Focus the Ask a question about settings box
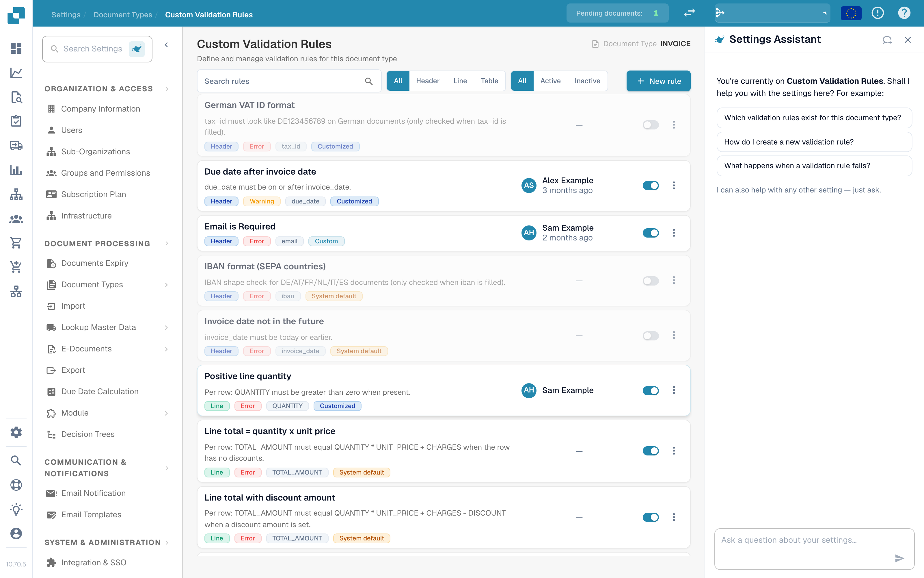Screen dimensions: 924x578 pyautogui.click(x=814, y=549)
